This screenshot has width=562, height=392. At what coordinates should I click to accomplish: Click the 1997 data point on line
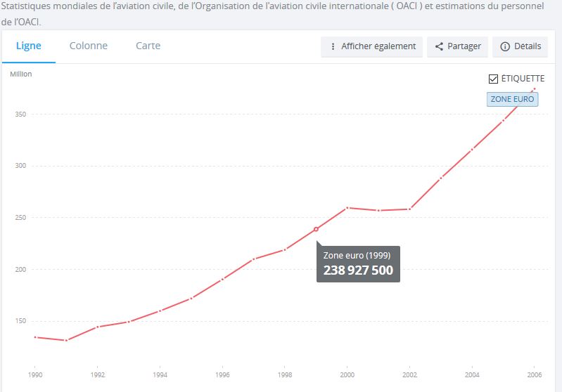[253, 259]
